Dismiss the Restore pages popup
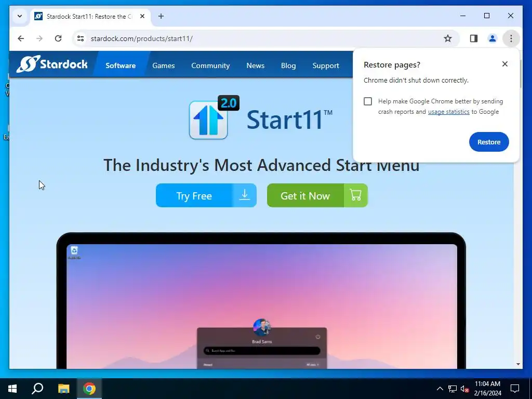532x399 pixels. pos(505,64)
